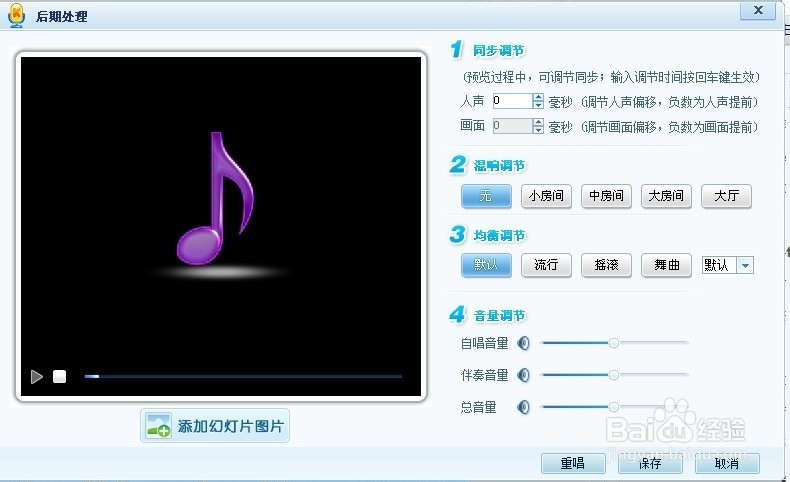Increase the 画面 offset with up arrow
The width and height of the screenshot is (790, 482).
(539, 121)
